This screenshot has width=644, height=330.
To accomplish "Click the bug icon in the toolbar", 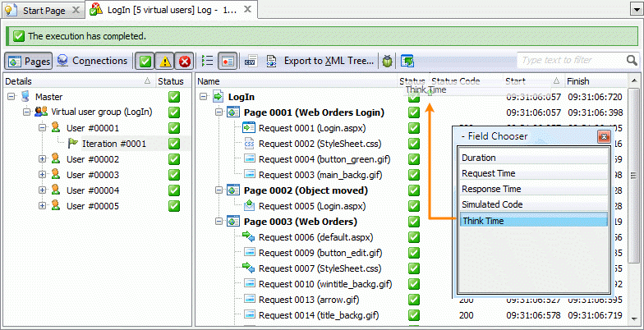I will tap(387, 61).
